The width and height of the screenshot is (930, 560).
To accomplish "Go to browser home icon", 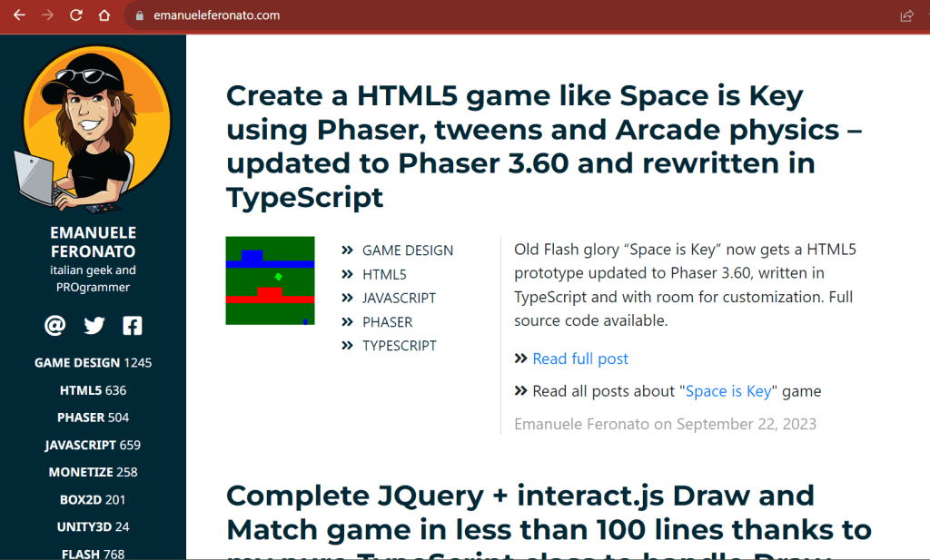I will coord(104,15).
